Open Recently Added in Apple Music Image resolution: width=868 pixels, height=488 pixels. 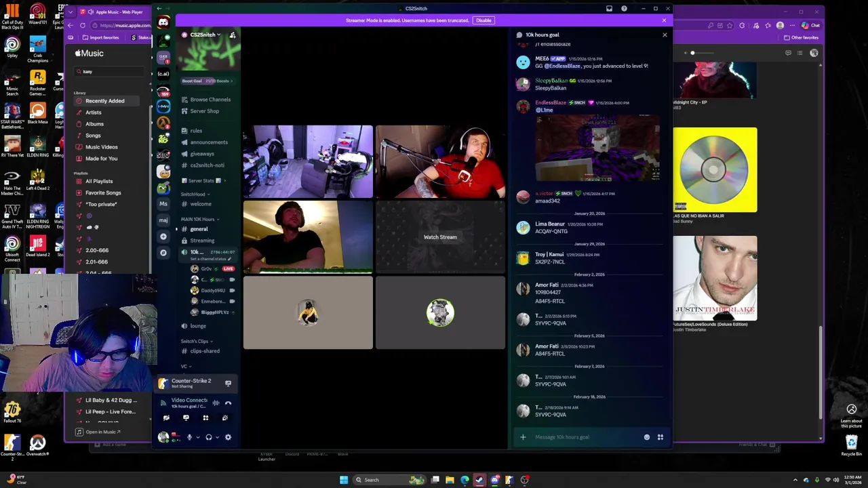pyautogui.click(x=104, y=101)
